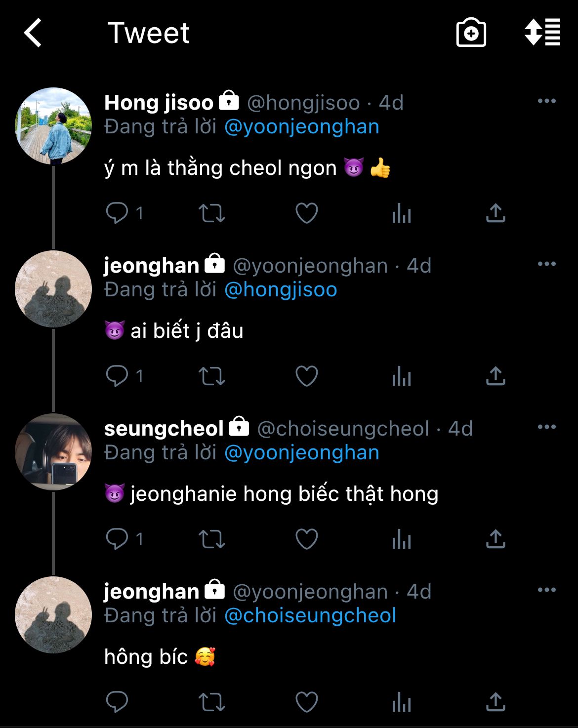This screenshot has height=728, width=578.
Task: Open the thread sort order icon
Action: point(542,33)
